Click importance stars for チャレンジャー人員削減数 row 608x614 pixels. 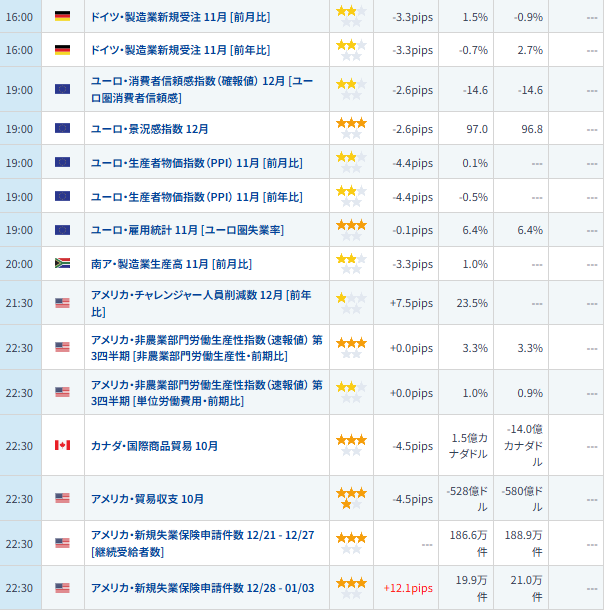(x=350, y=303)
